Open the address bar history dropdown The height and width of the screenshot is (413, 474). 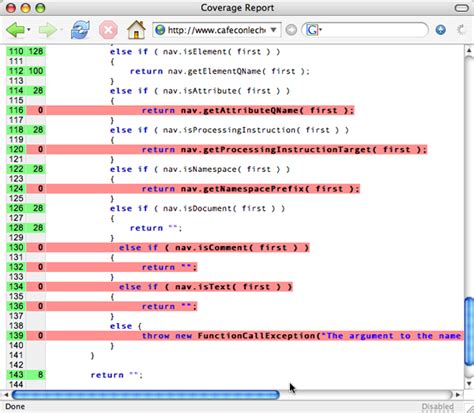[273, 30]
